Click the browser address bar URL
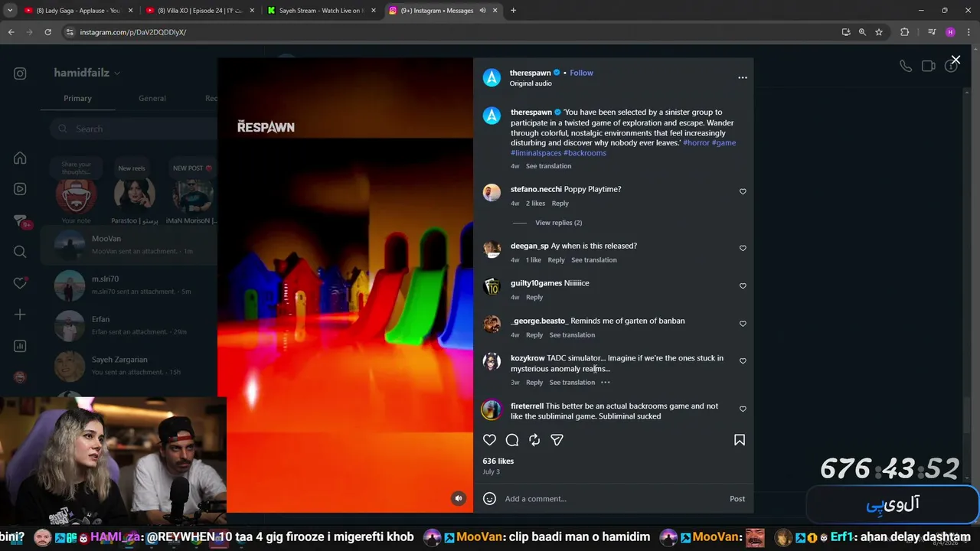980x551 pixels. click(133, 32)
